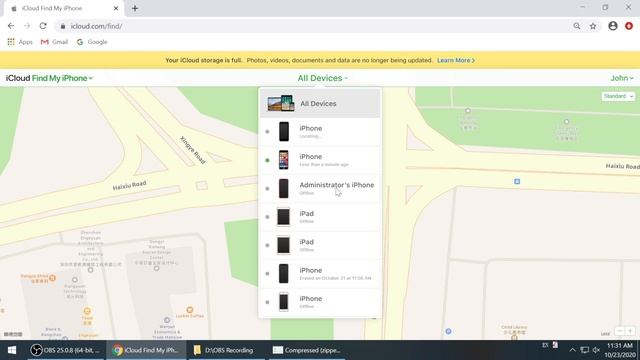Select the last offline iPhone in list
The width and height of the screenshot is (640, 360).
pos(320,302)
